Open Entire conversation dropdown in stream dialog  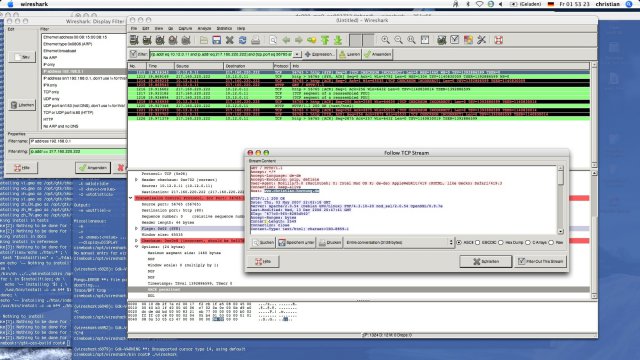399,242
